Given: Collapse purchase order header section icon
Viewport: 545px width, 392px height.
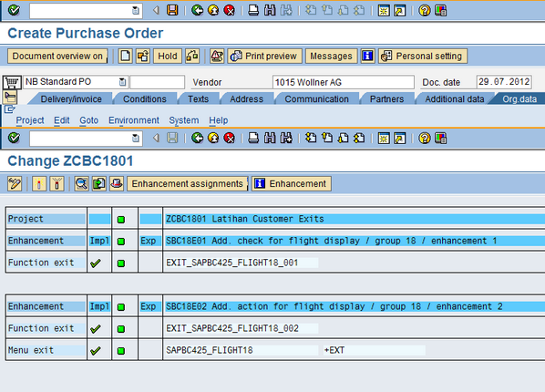Looking at the screenshot, I should coord(10,97).
